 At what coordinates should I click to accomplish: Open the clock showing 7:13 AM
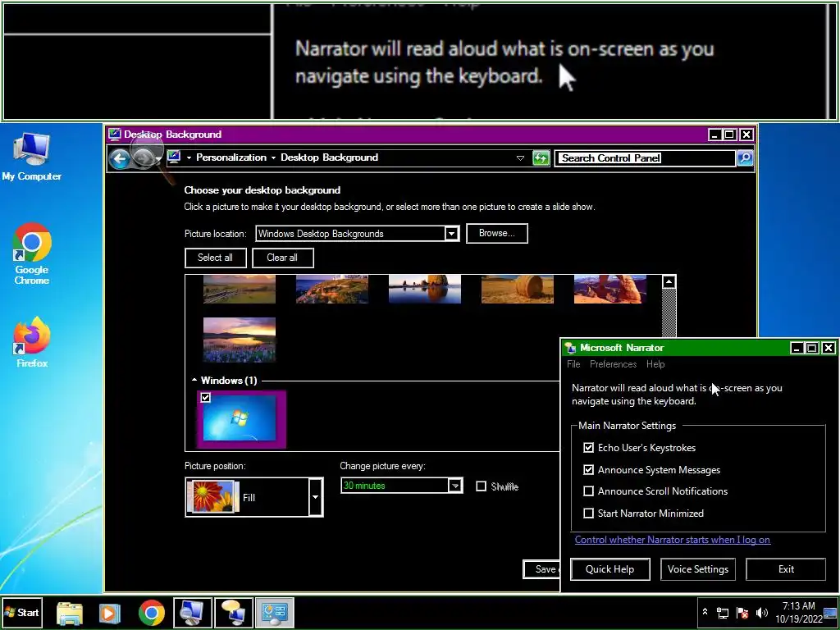point(798,612)
